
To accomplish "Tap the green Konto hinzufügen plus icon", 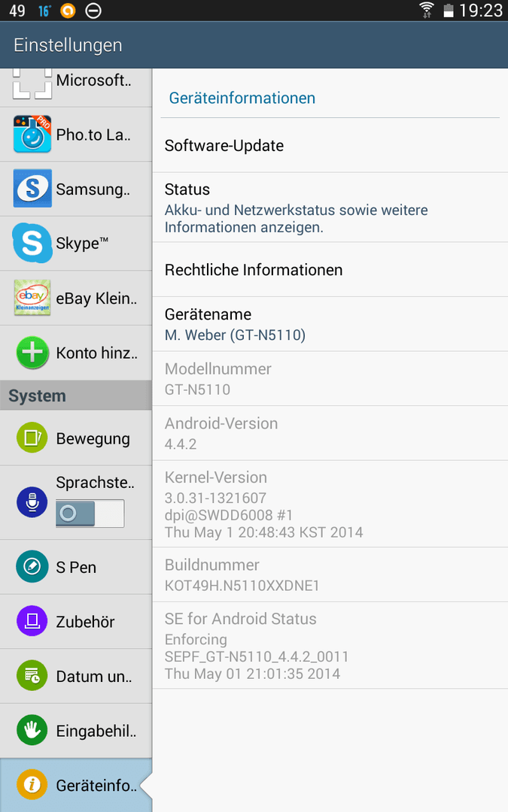I will pos(32,353).
